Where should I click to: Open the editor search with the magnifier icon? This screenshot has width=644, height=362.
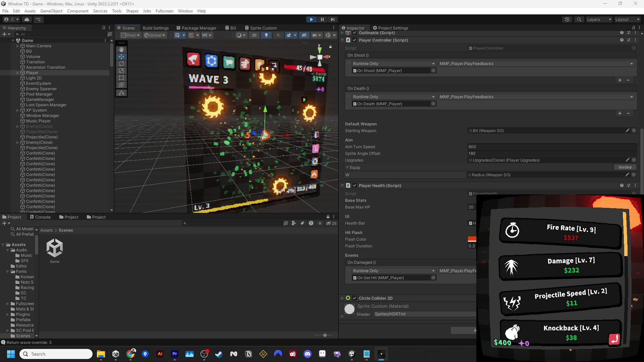[579, 19]
